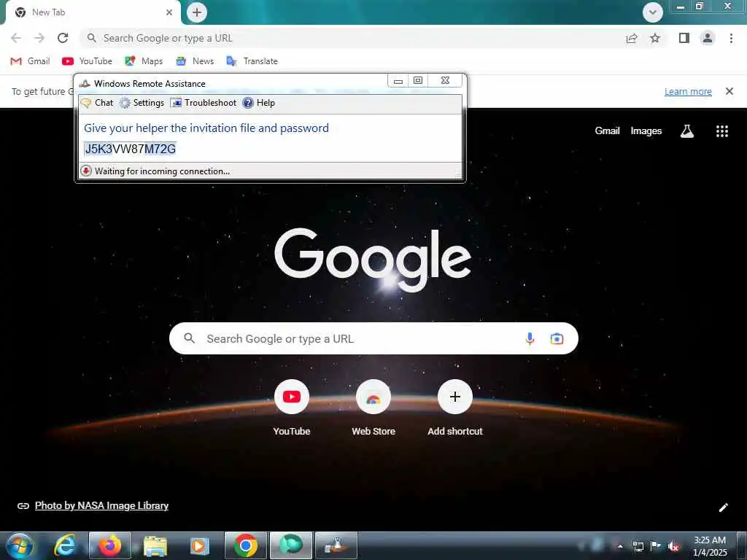Bookmark this tab with the star icon
747x560 pixels.
coord(655,38)
